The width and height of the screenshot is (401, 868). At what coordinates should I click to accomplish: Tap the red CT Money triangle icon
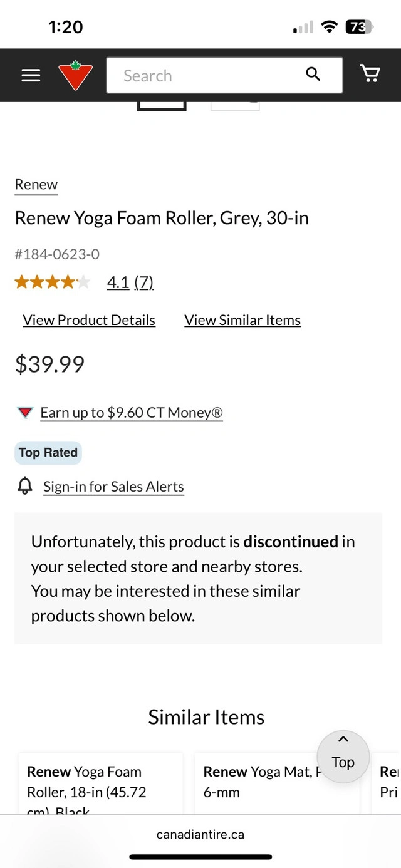(25, 413)
